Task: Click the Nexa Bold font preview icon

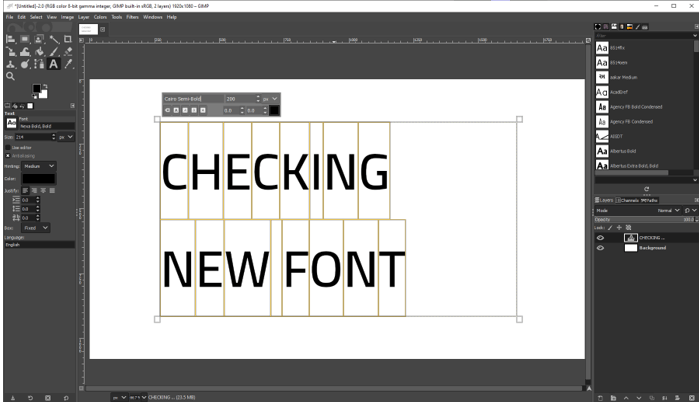Action: click(11, 123)
